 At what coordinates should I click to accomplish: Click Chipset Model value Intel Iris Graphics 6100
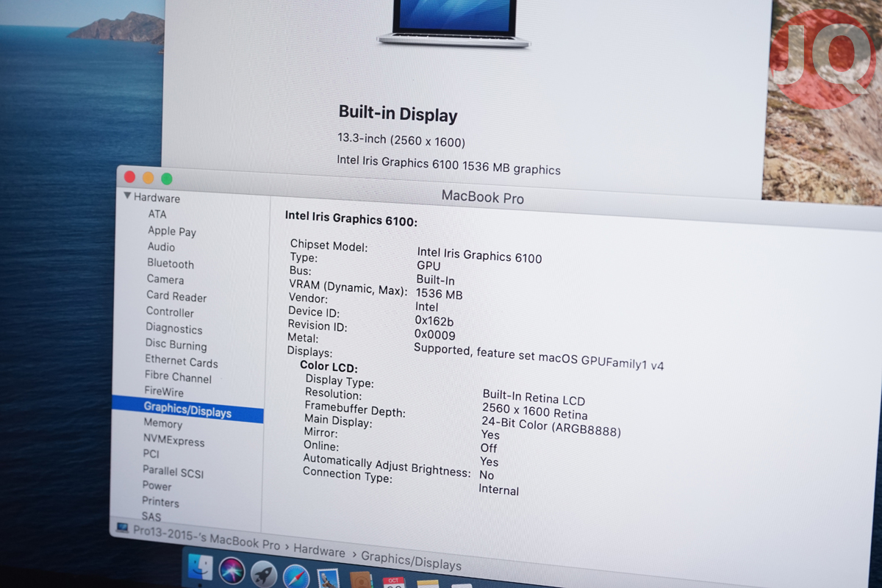[x=479, y=255]
